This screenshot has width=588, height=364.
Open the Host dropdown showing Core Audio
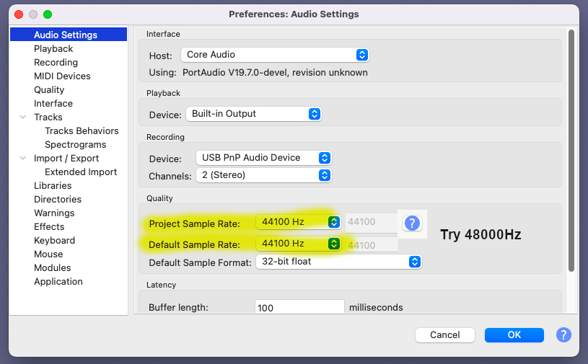(x=274, y=55)
